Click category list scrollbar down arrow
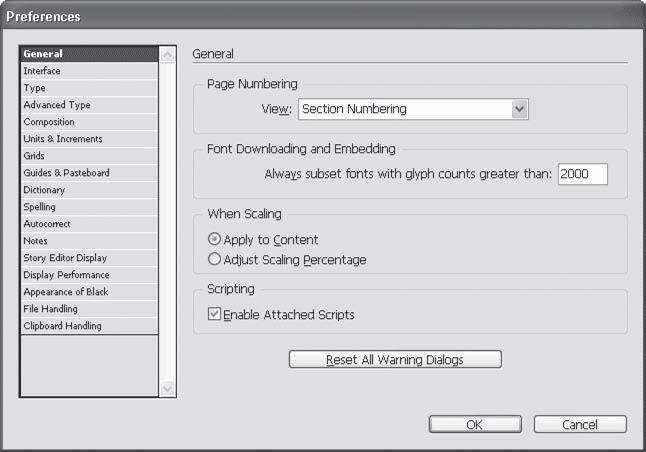This screenshot has width=646, height=452. (x=167, y=388)
